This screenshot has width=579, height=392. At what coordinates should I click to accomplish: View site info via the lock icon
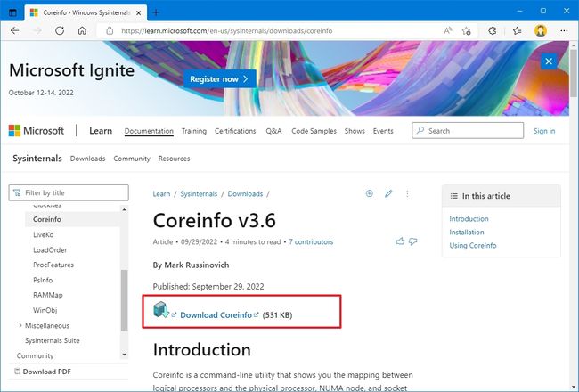point(110,30)
